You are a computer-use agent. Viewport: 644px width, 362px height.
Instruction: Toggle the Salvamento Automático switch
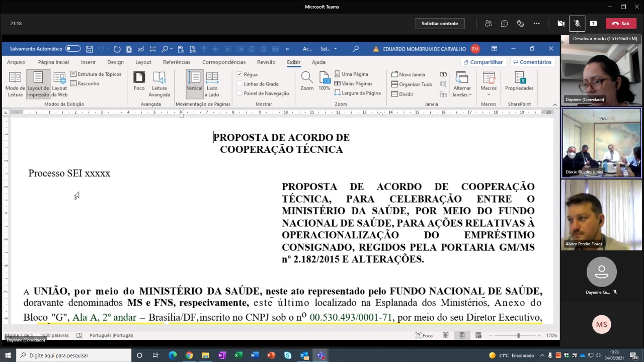click(x=73, y=49)
